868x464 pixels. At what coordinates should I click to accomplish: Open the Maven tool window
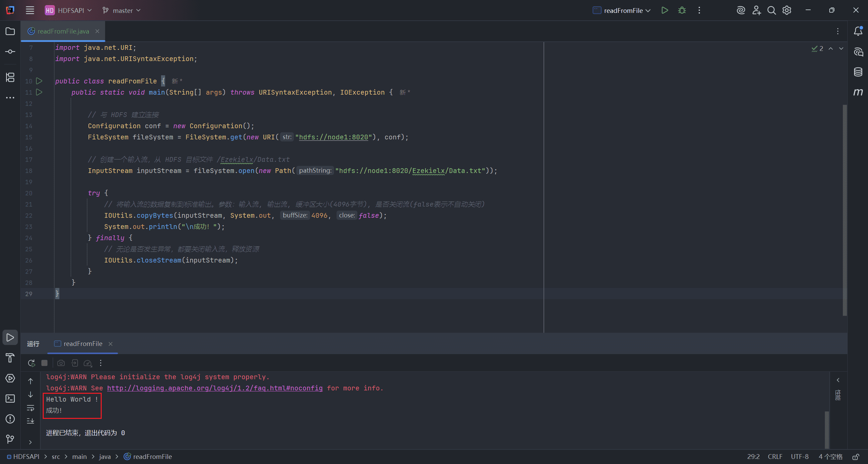[858, 92]
